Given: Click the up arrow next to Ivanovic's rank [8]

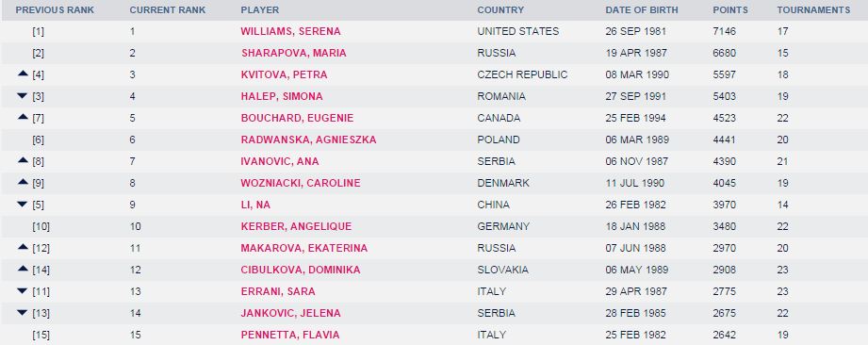Looking at the screenshot, I should (23, 159).
